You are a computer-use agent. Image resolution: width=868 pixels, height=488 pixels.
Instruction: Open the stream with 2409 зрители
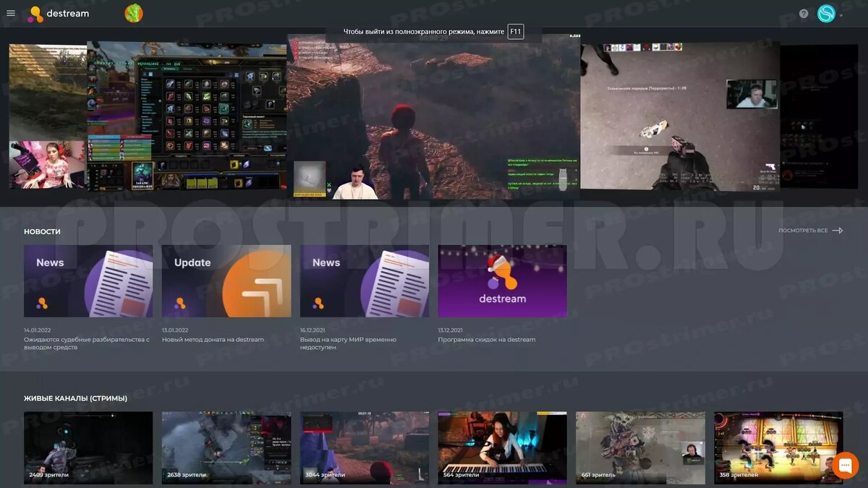coord(88,448)
